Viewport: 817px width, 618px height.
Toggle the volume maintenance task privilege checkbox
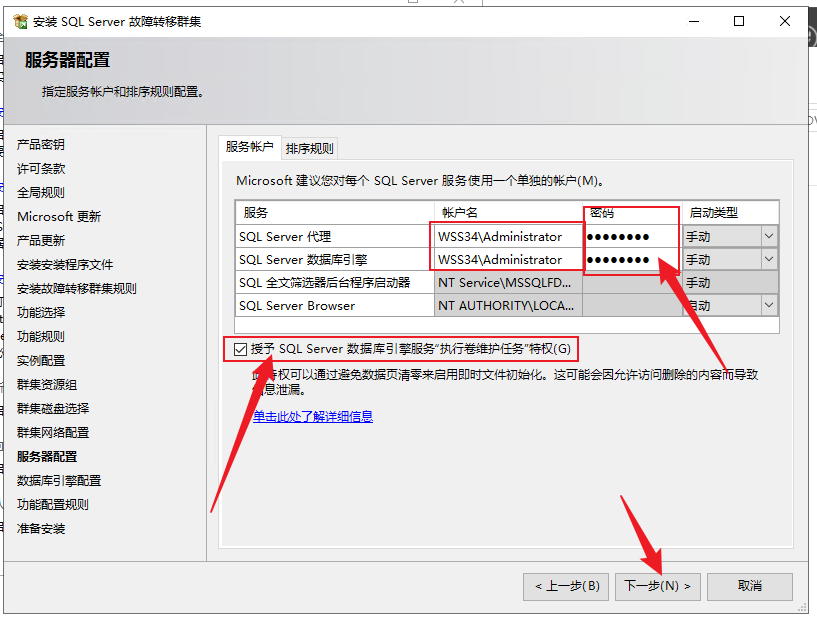[x=240, y=349]
